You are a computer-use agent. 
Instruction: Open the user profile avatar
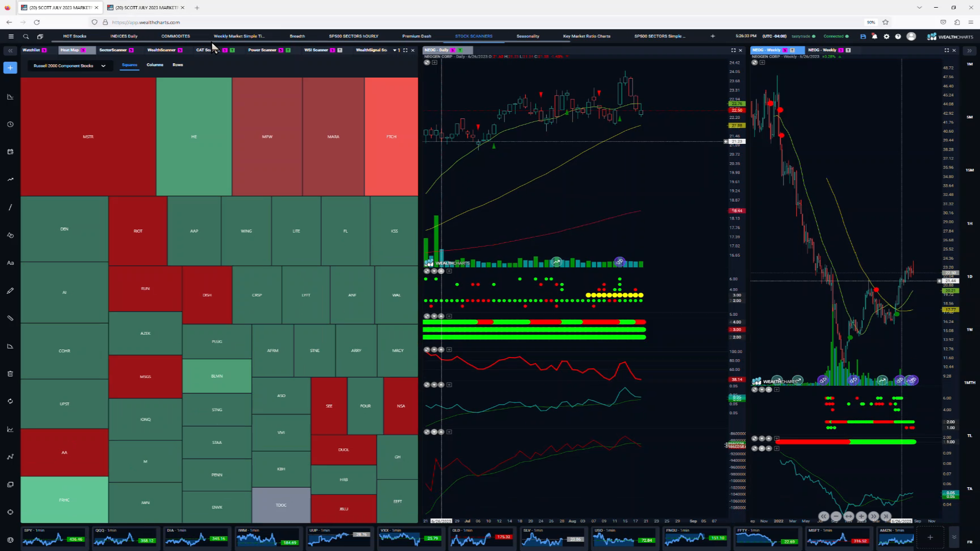[911, 36]
